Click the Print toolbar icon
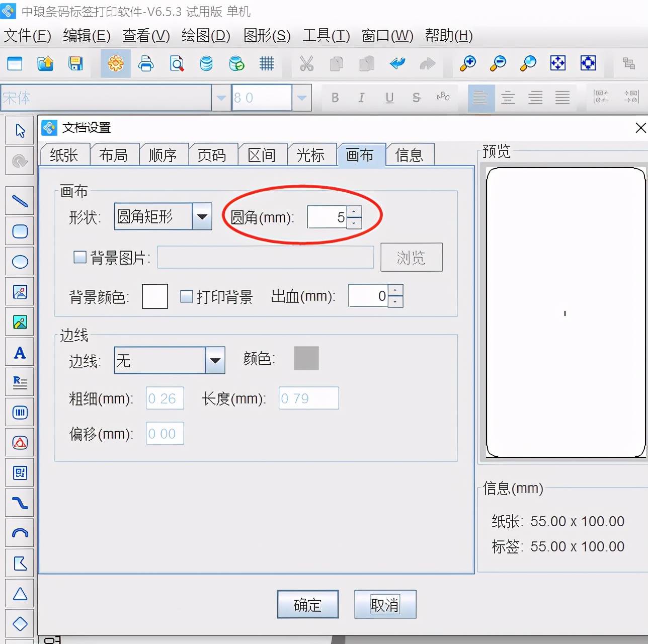Screen dimensions: 648x644 pos(146,63)
